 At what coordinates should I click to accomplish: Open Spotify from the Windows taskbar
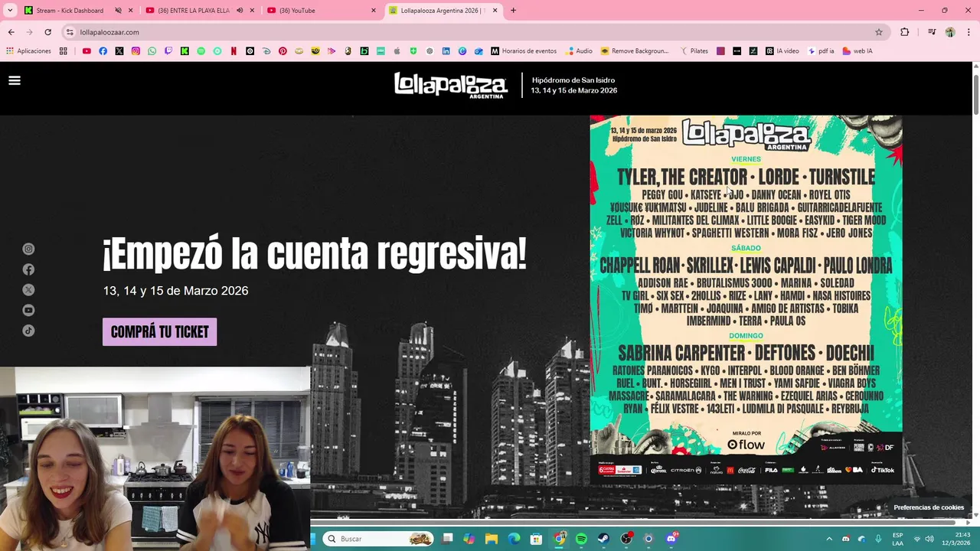point(581,539)
